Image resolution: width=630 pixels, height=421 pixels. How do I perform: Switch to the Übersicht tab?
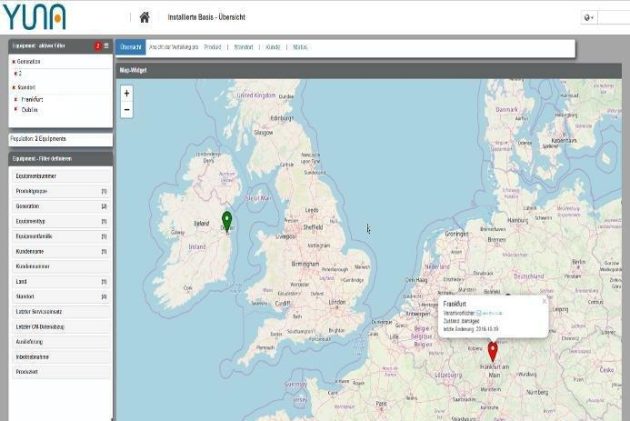130,47
